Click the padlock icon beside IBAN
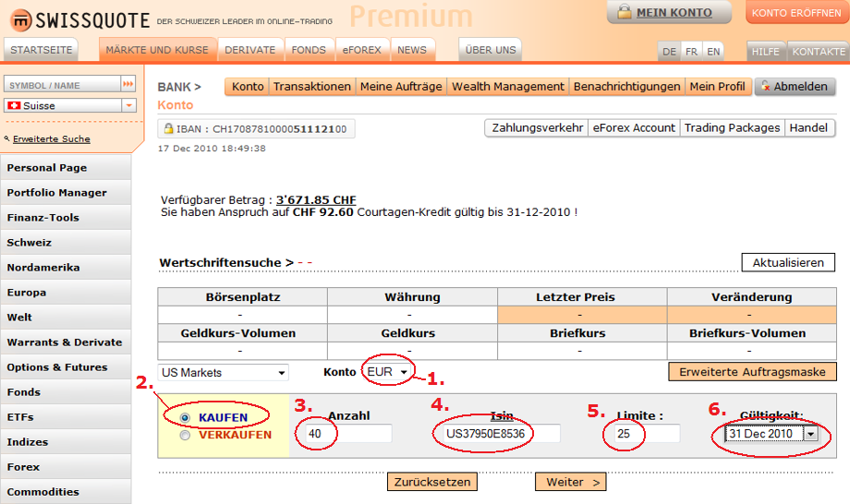The height and width of the screenshot is (504, 850). pyautogui.click(x=168, y=128)
